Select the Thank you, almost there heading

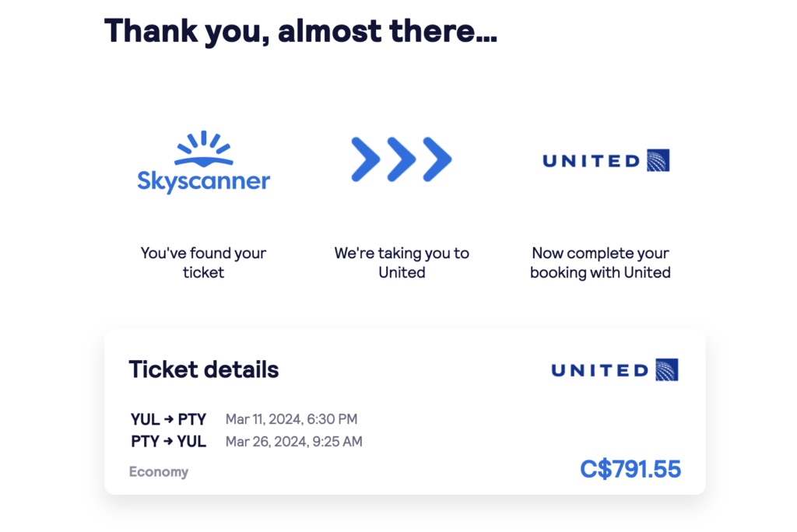[x=302, y=31]
